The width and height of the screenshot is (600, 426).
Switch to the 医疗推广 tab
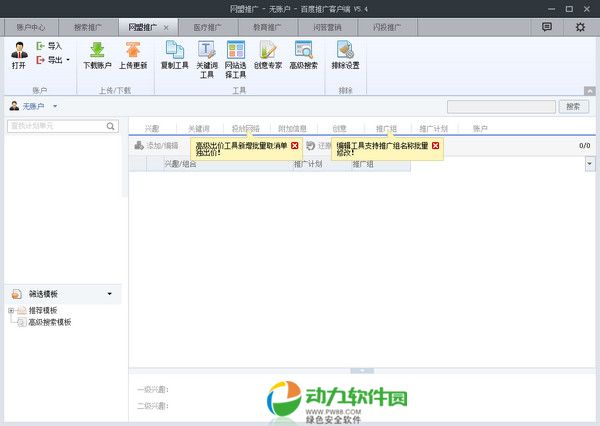(208, 28)
